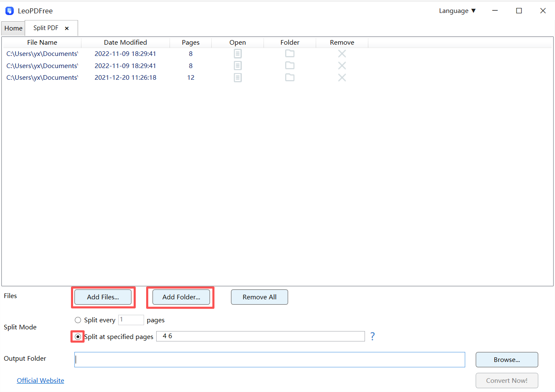The width and height of the screenshot is (555, 392).
Task: Remove the first file row from list
Action: [342, 53]
